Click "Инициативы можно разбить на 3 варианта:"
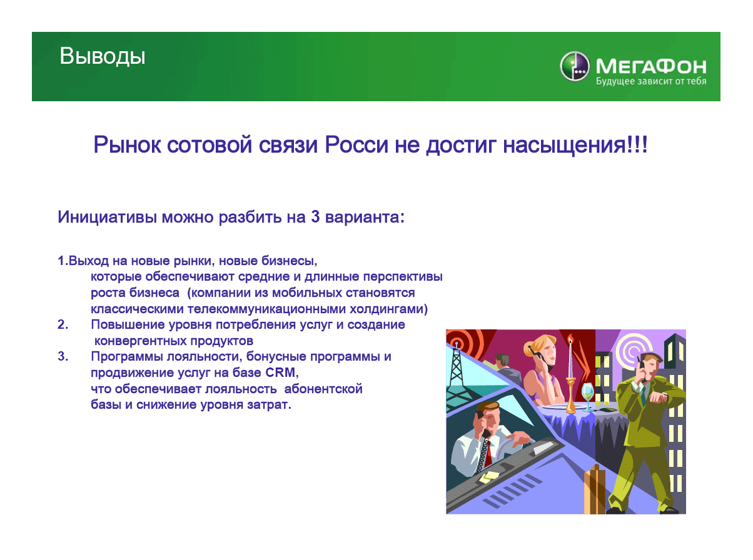The height and width of the screenshot is (560, 753). 231,217
